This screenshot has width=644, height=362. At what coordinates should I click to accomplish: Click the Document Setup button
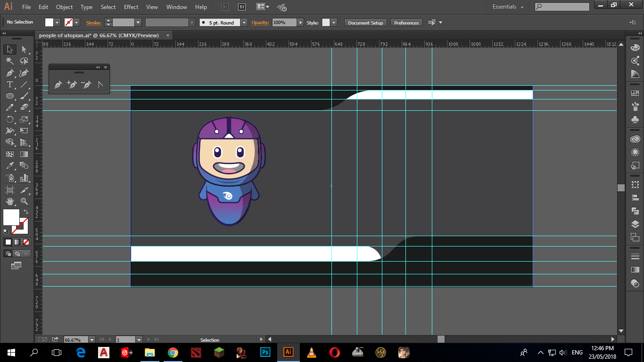[x=365, y=23]
